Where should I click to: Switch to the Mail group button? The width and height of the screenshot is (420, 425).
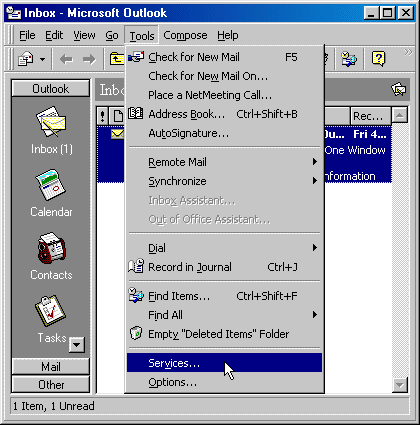[x=51, y=367]
